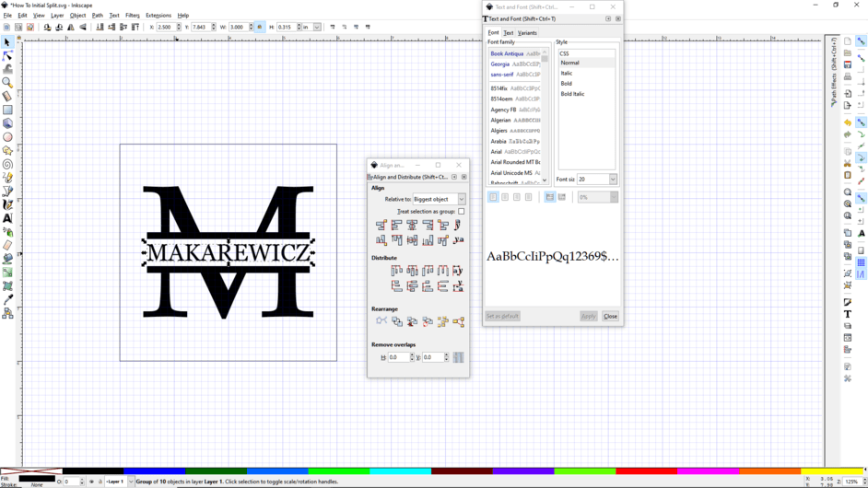
Task: Toggle width/height lock ratio button
Action: pos(260,27)
